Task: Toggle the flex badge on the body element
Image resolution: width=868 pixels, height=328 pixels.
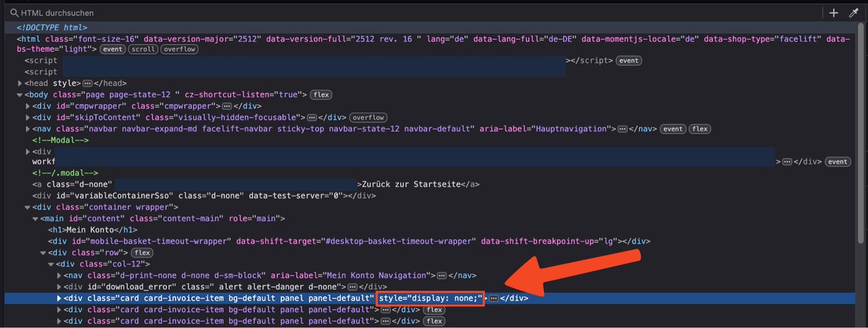Action: coord(321,95)
